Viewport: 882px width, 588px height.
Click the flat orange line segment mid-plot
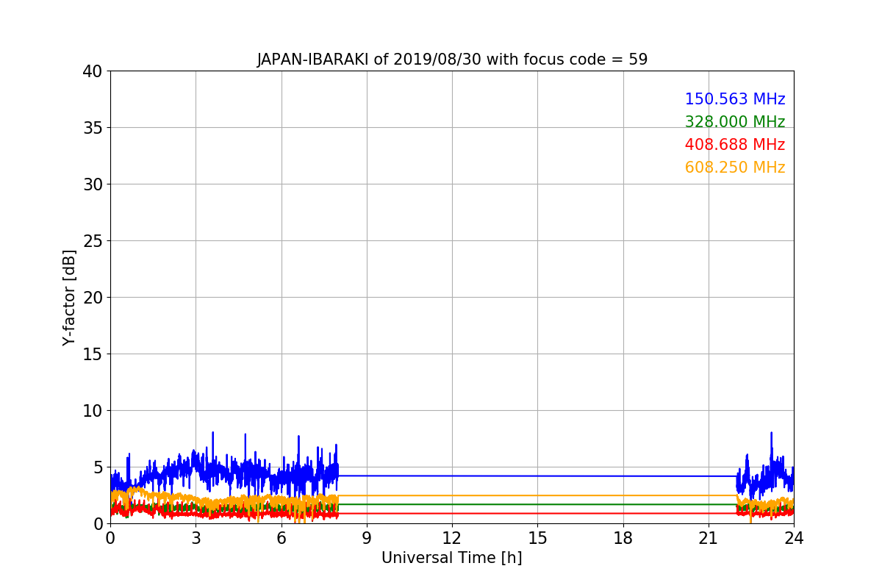click(537, 495)
